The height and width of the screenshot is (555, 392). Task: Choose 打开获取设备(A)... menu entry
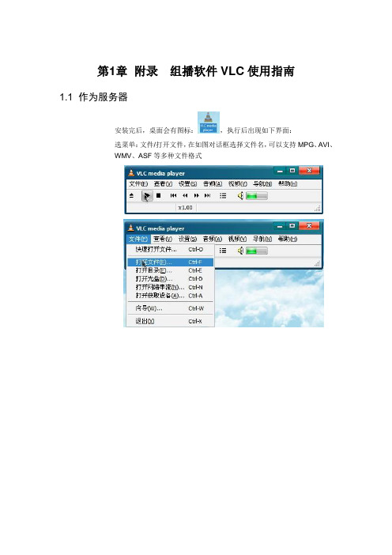pos(170,296)
